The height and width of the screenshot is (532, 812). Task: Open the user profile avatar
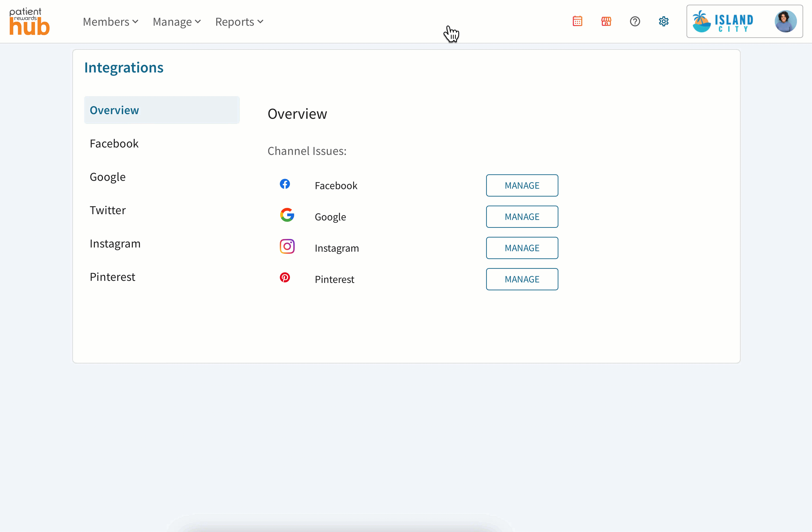pyautogui.click(x=786, y=21)
